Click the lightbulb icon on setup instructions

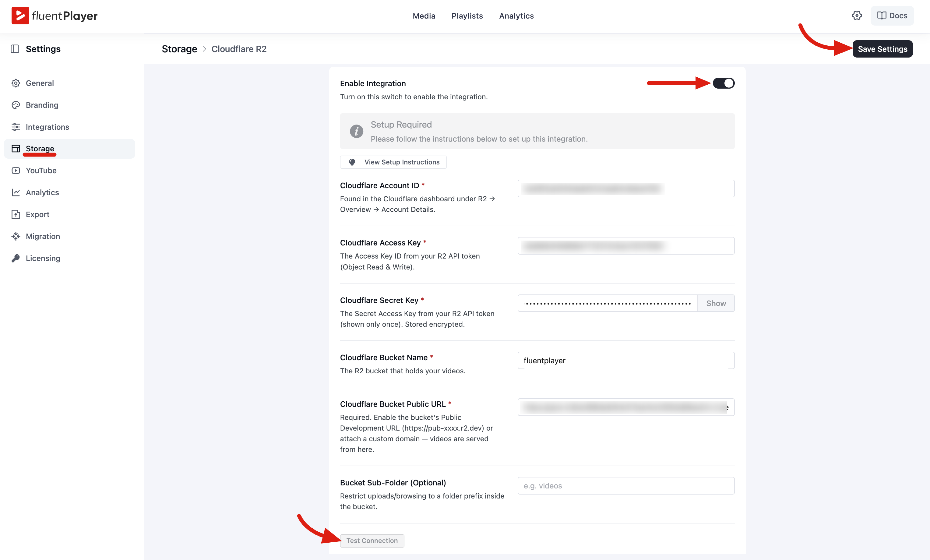tap(352, 162)
